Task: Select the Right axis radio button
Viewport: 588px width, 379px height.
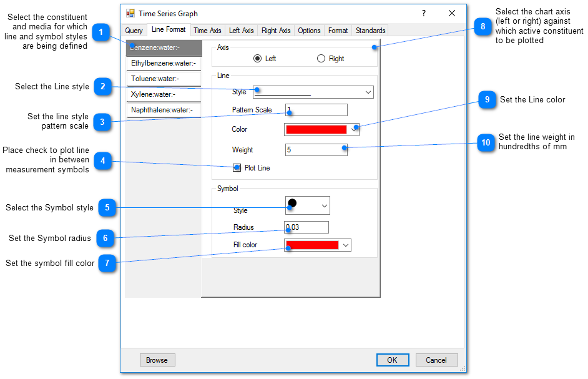Action: (321, 59)
